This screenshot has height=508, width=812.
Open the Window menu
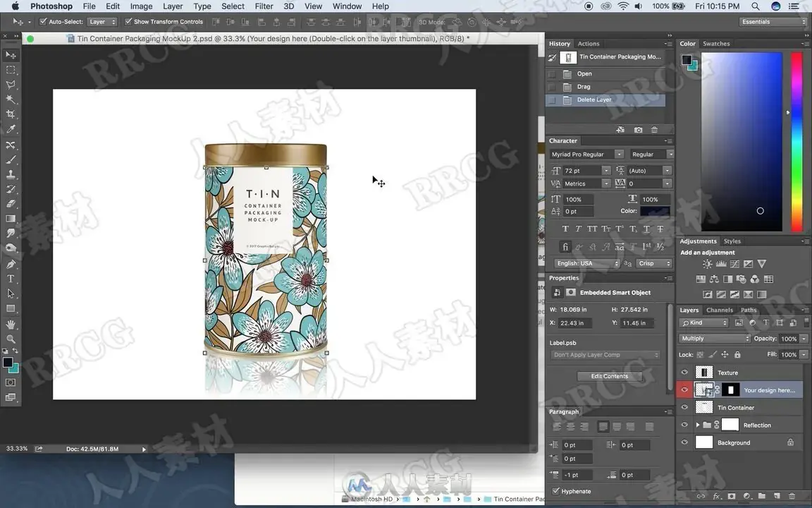[347, 6]
